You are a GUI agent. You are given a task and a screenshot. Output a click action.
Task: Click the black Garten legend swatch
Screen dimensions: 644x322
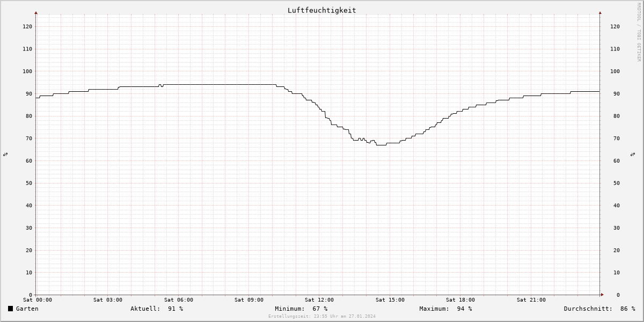pos(10,309)
